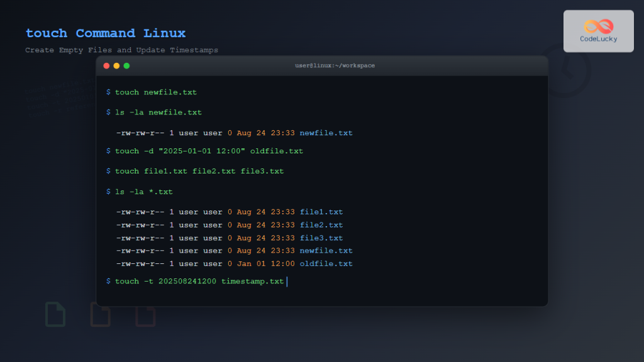Place the cursor after timestamp.txt on the last line
The height and width of the screenshot is (362, 644).
(287, 281)
